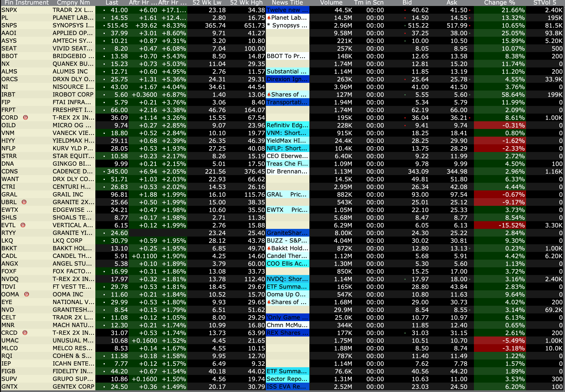Open the Direxion Ign news headline for ORCS

pos(287,79)
